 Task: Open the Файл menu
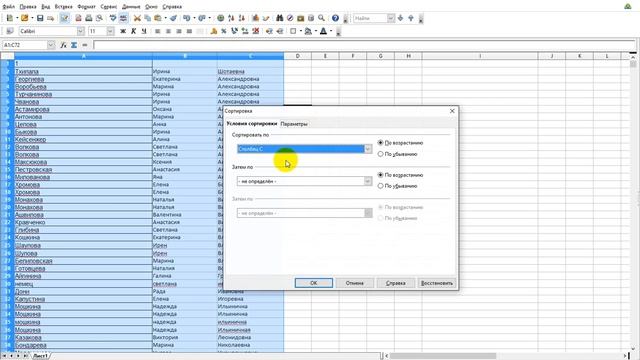(8, 7)
